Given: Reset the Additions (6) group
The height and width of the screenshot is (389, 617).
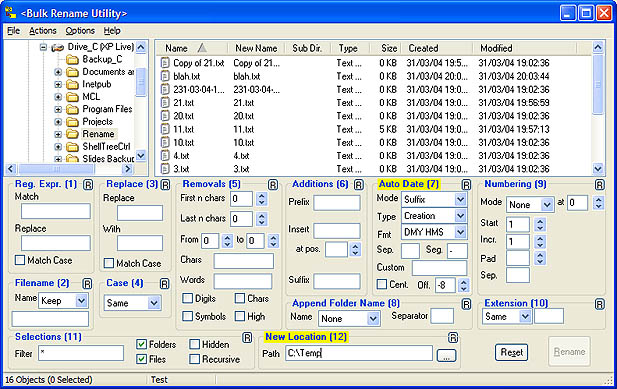Looking at the screenshot, I should [x=358, y=184].
